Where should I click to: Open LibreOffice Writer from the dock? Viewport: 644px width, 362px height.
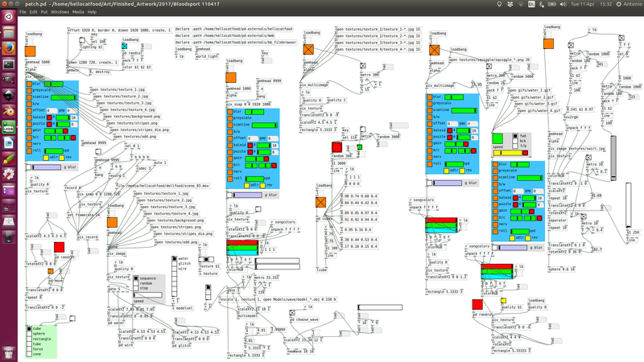click(9, 143)
